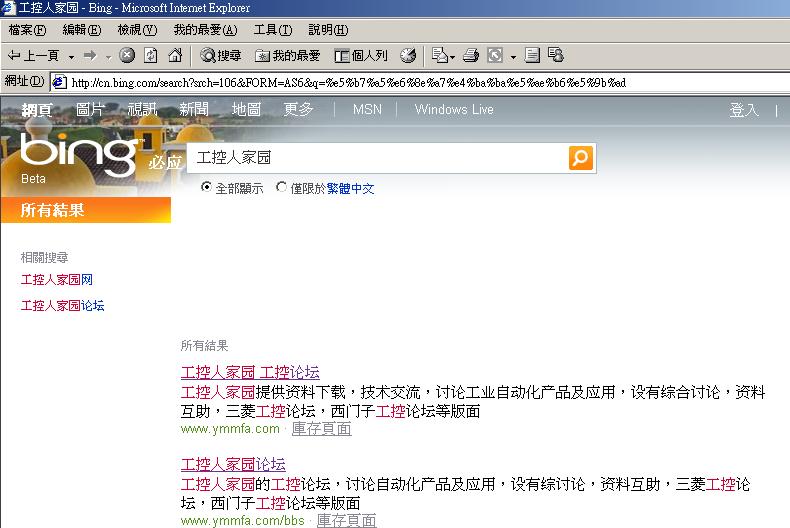Click the Stop loading toolbar icon
790x528 pixels.
(x=127, y=56)
